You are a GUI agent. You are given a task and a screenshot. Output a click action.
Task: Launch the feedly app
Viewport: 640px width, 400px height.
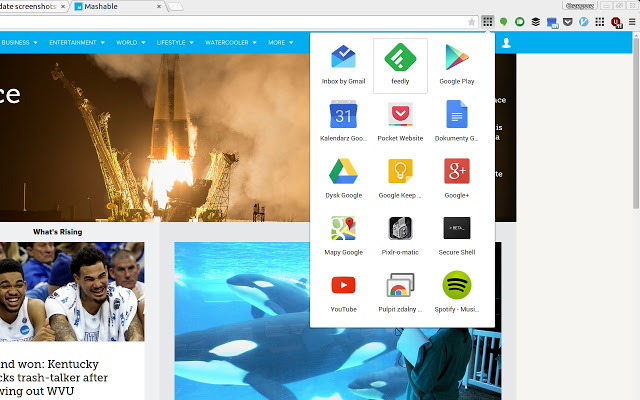click(400, 66)
